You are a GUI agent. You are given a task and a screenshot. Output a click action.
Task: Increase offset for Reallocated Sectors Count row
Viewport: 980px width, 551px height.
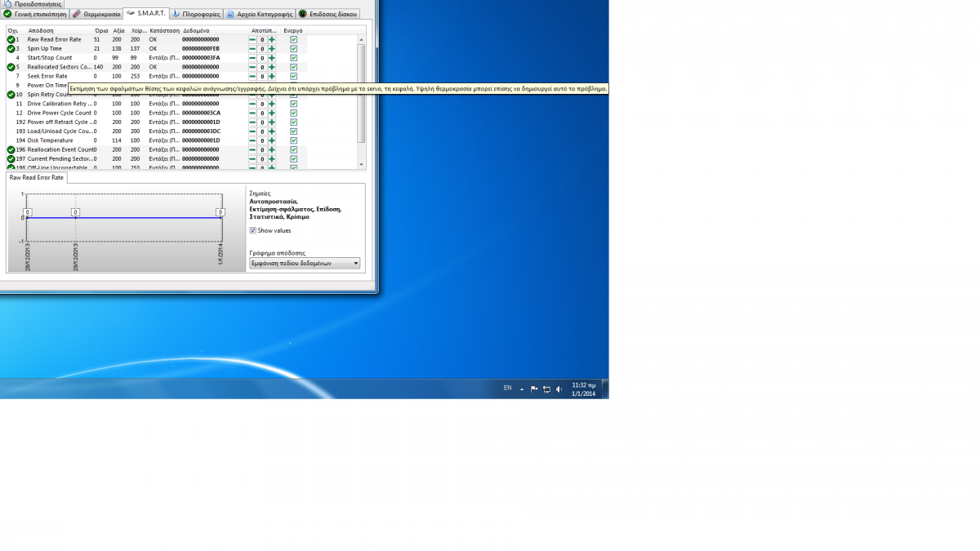click(272, 67)
